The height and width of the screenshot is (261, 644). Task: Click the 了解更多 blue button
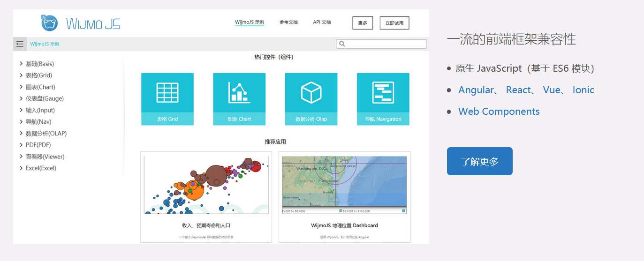[x=480, y=161]
